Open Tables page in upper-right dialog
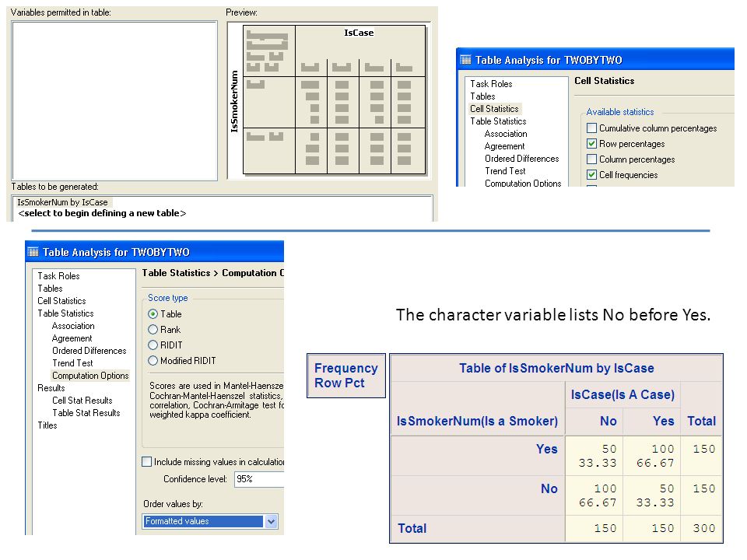Image resolution: width=747 pixels, height=560 pixels. 482,96
